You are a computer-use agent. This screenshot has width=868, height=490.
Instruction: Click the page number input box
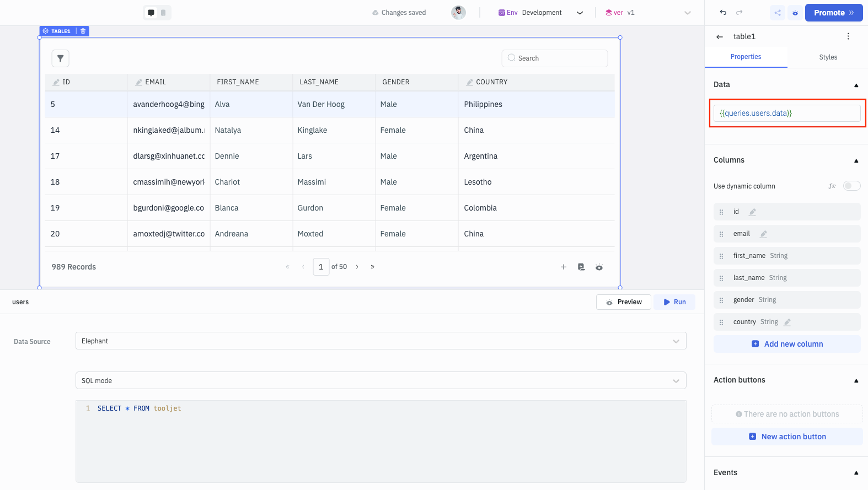(321, 267)
